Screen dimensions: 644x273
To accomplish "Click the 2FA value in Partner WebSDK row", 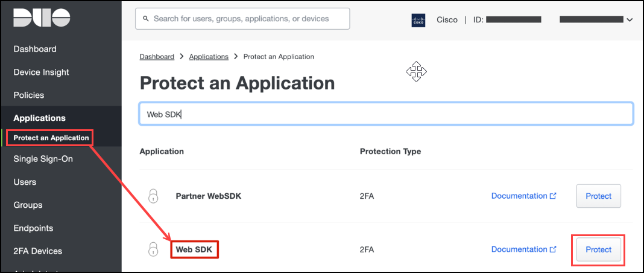I will pyautogui.click(x=367, y=196).
